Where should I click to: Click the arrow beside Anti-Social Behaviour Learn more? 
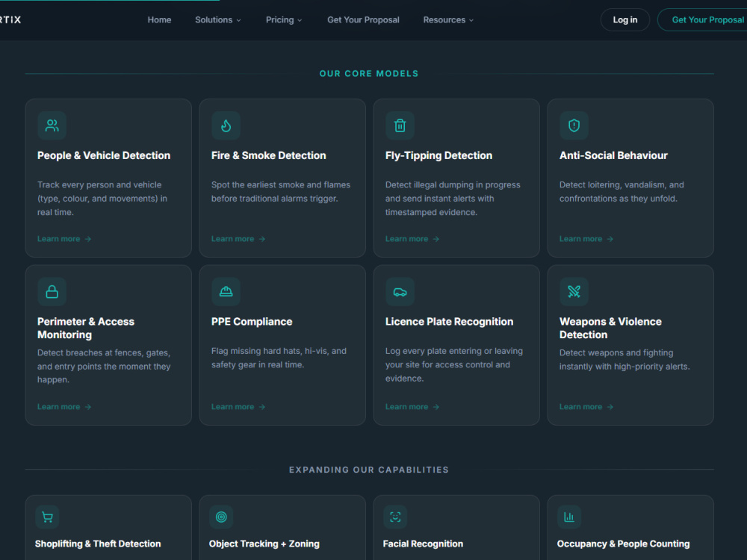coord(610,239)
